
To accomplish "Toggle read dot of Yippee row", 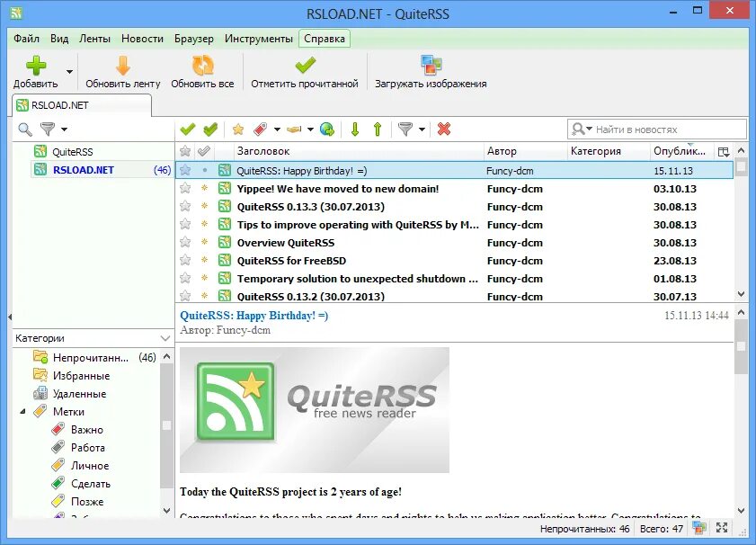I will (204, 188).
